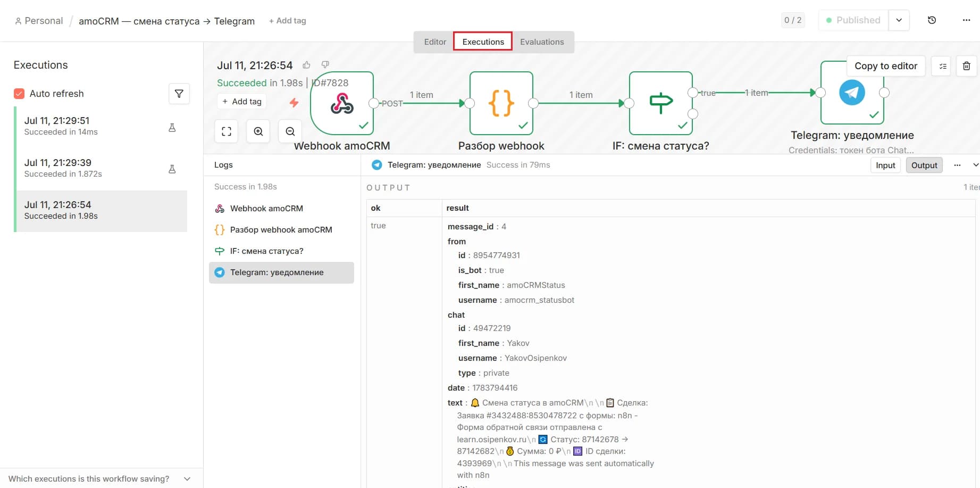Show the Input view of node
This screenshot has width=980, height=488.
click(885, 166)
